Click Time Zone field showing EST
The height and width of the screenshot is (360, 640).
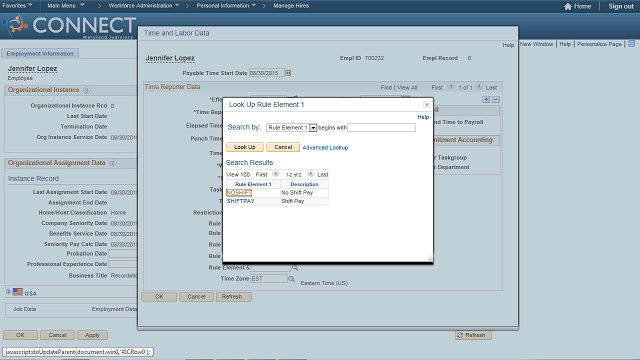269,278
